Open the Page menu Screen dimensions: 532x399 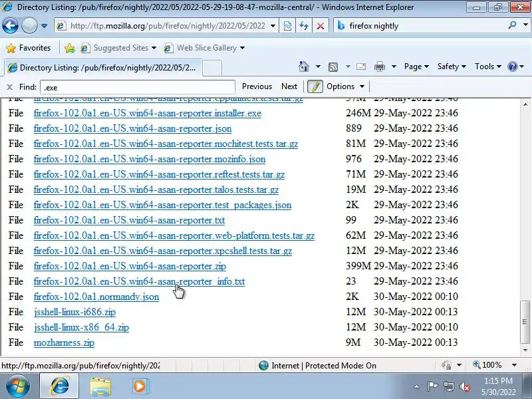[x=416, y=66]
